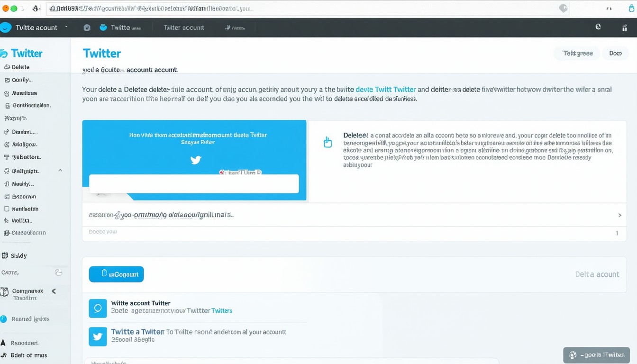Image resolution: width=637 pixels, height=364 pixels.
Task: Click the blue Twitter icon in dark tab bar
Action: [x=103, y=27]
